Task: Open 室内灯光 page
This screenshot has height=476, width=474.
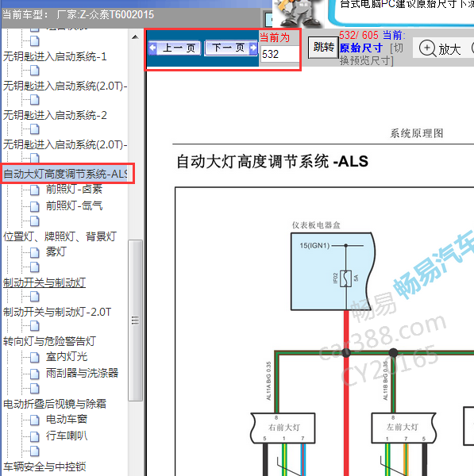Action: (67, 356)
